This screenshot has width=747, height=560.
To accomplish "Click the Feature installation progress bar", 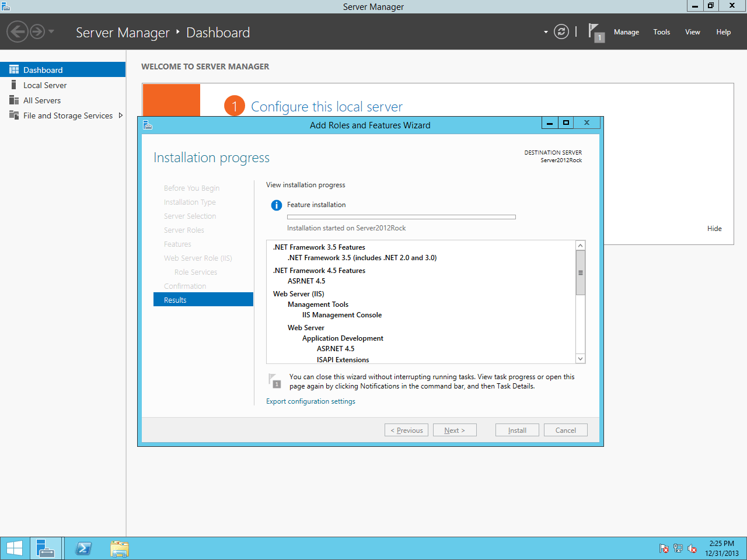I will (x=402, y=217).
